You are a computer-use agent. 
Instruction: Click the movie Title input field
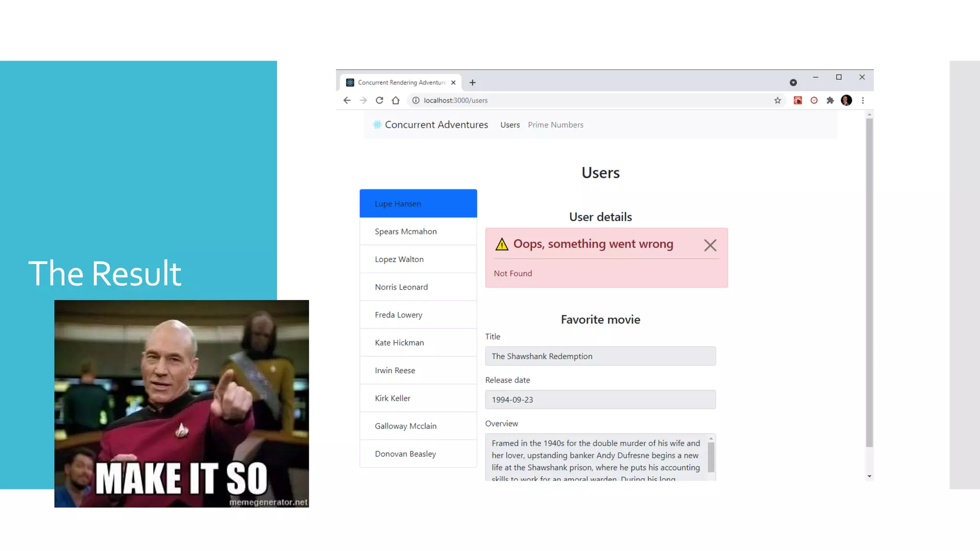600,356
